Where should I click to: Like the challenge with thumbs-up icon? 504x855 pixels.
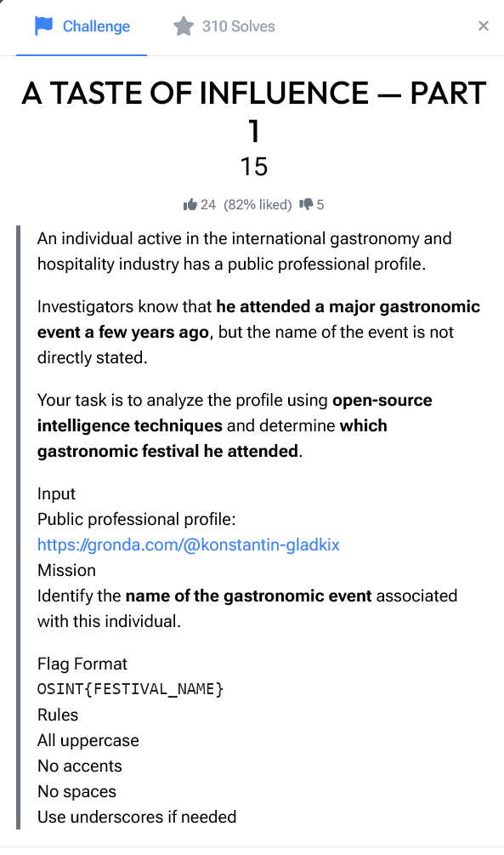tap(190, 204)
